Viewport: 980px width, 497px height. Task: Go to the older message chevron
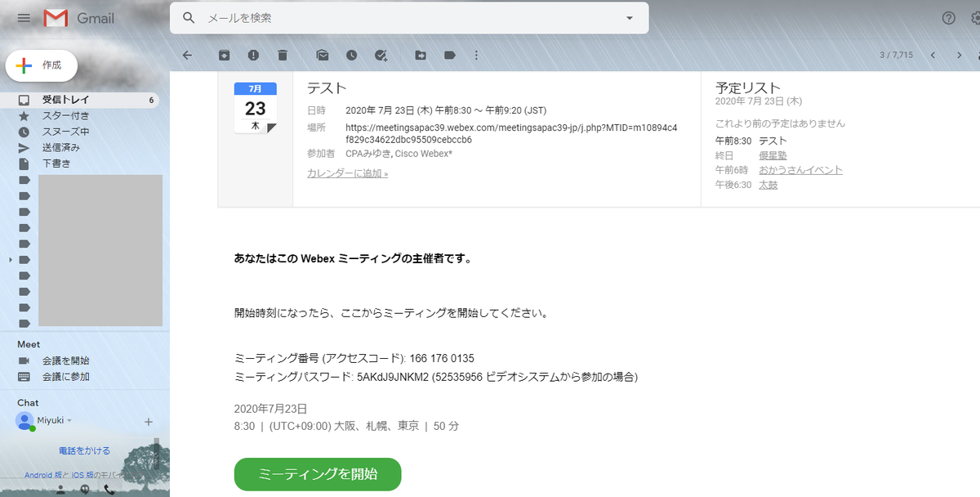960,55
